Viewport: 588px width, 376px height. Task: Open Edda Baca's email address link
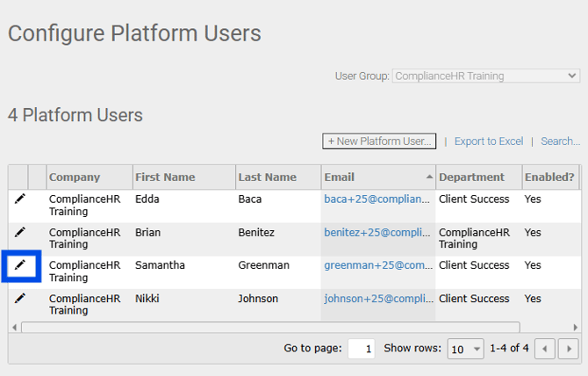pyautogui.click(x=378, y=199)
